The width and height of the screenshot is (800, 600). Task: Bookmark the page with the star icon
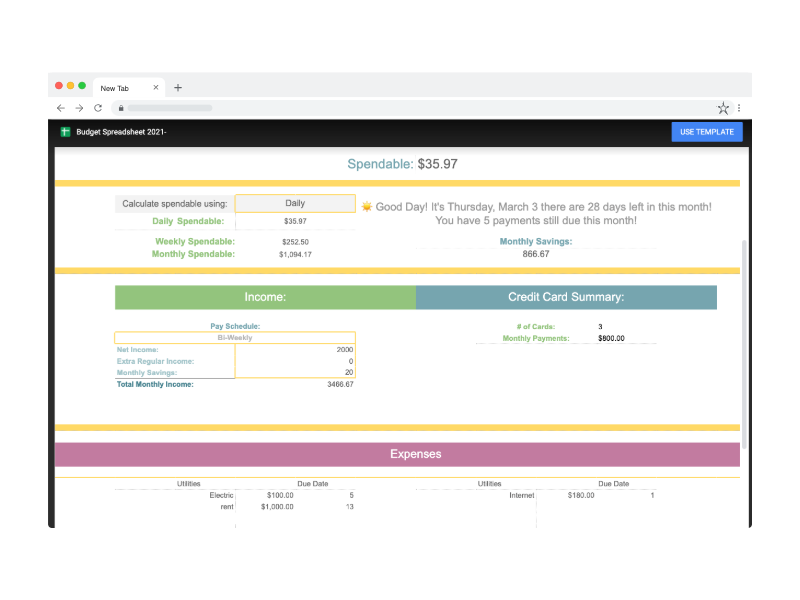pyautogui.click(x=723, y=108)
